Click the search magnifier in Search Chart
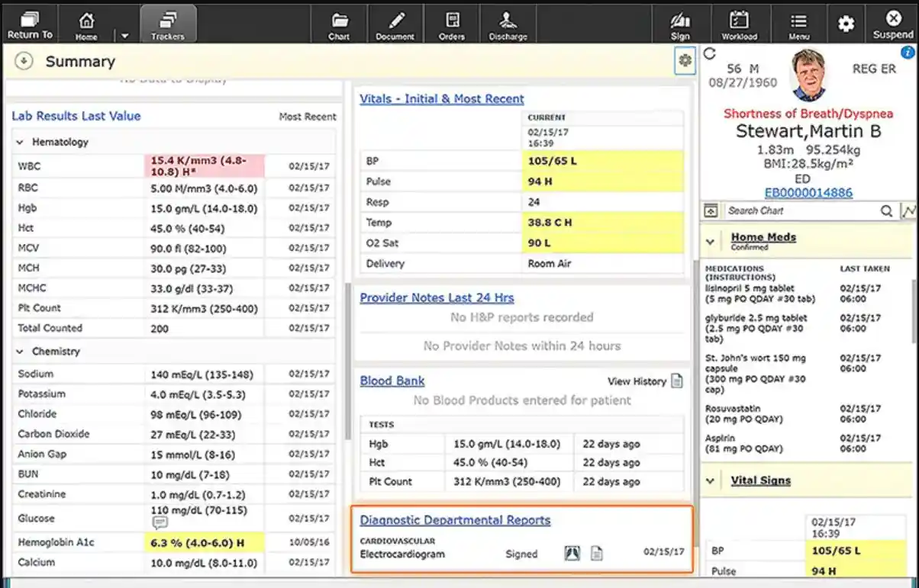Image resolution: width=919 pixels, height=588 pixels. [887, 211]
